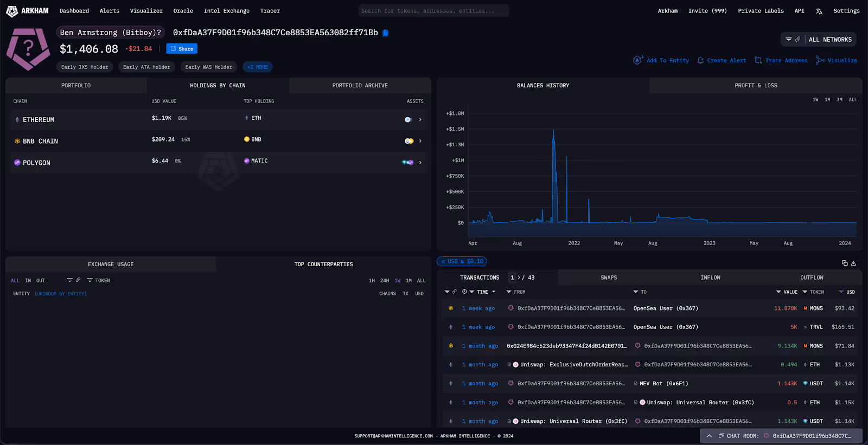Click the Value column filter icon
The width and height of the screenshot is (868, 445).
778,292
